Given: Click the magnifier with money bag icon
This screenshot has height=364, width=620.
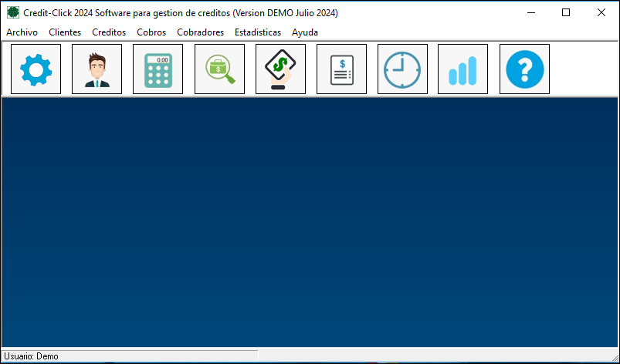Looking at the screenshot, I should 219,69.
